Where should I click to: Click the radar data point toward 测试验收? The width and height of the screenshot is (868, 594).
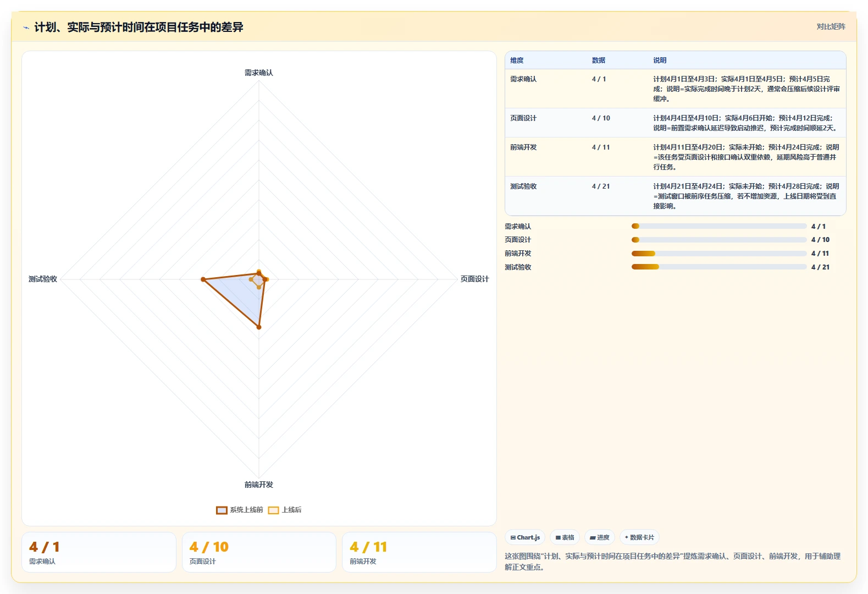(203, 279)
